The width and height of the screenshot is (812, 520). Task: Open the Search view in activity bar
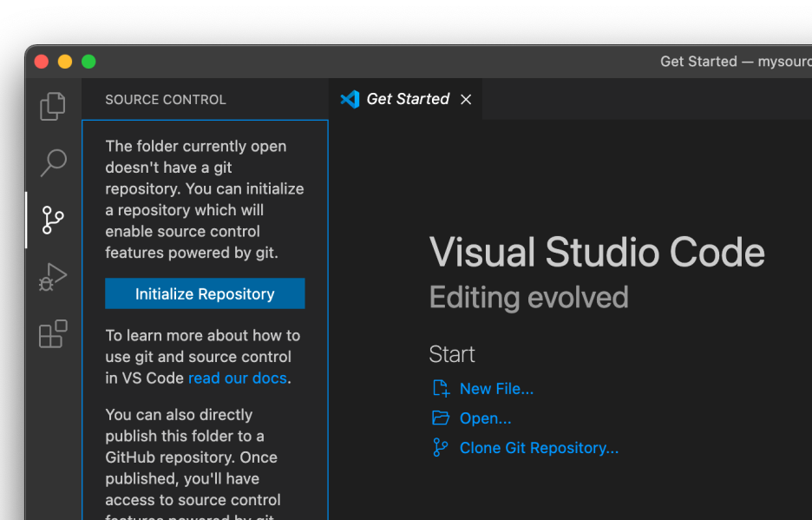click(53, 163)
